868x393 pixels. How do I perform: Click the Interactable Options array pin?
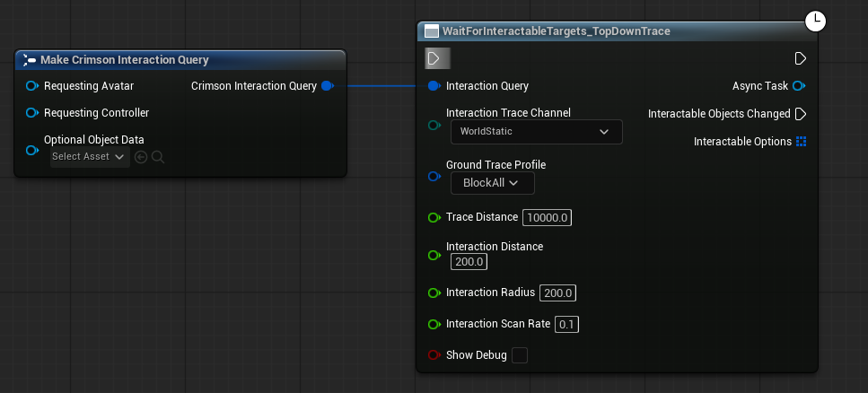pos(801,142)
